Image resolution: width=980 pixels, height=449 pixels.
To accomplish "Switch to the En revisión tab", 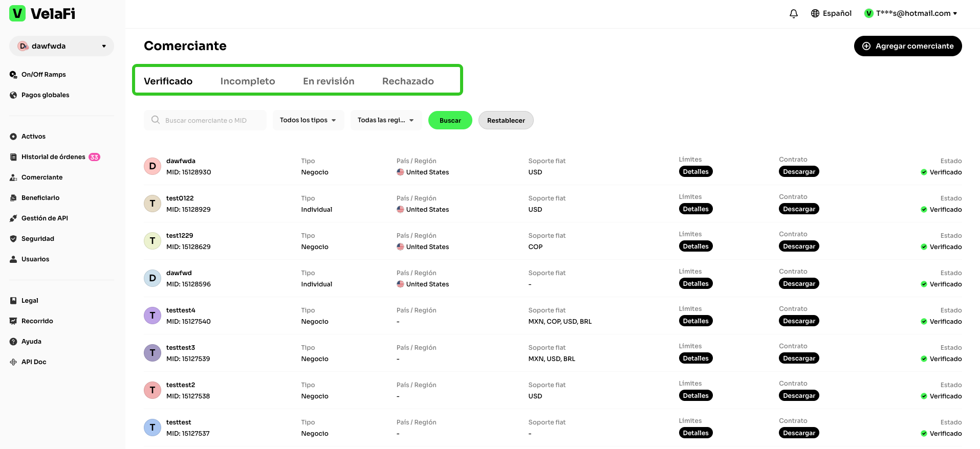I will pyautogui.click(x=329, y=81).
